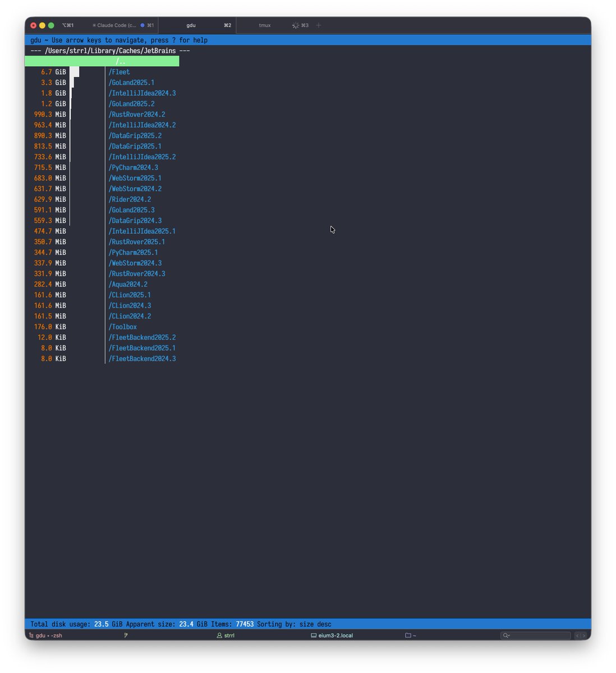Focus the search field in status bar

535,635
